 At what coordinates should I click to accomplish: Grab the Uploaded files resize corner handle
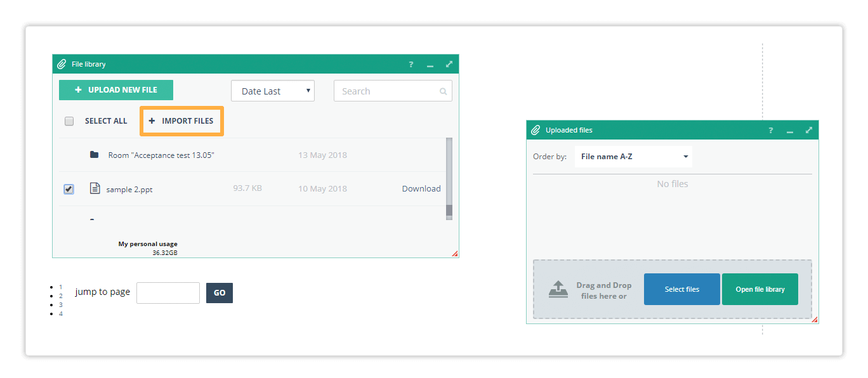point(815,320)
